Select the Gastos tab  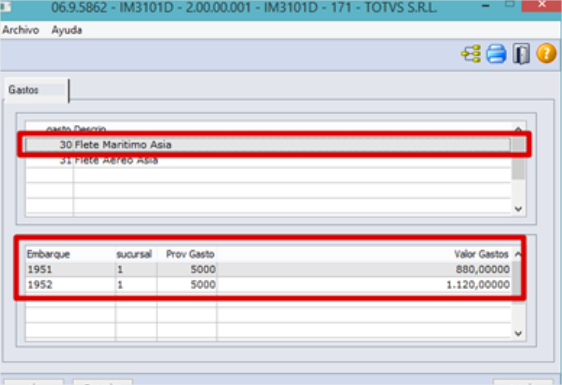pos(36,90)
